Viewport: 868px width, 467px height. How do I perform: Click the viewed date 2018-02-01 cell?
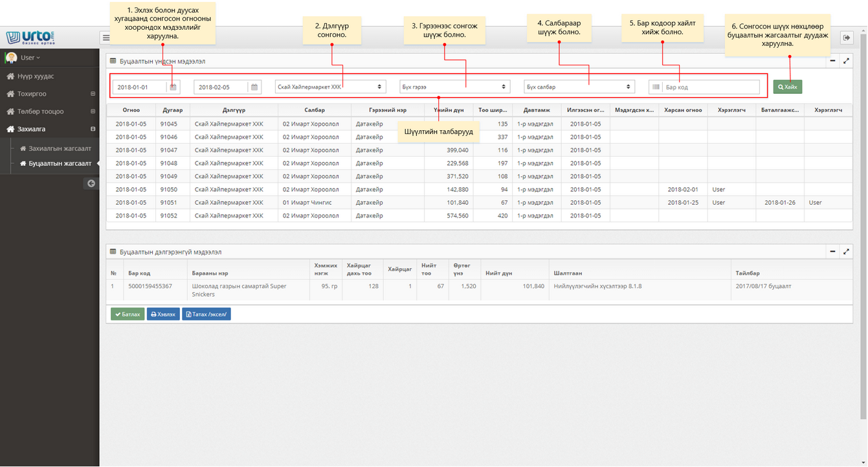coord(683,189)
